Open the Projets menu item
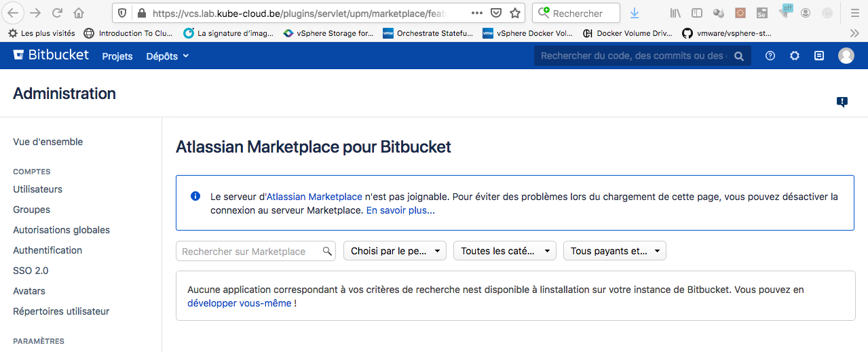The image size is (868, 352). tap(117, 56)
